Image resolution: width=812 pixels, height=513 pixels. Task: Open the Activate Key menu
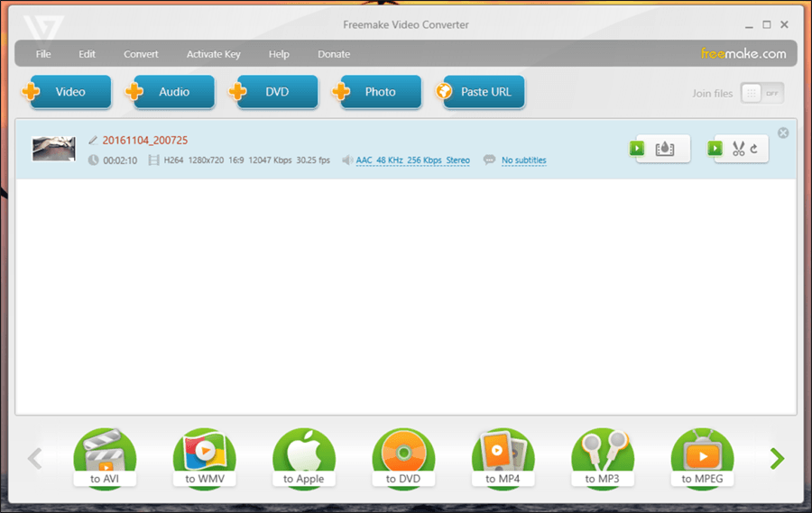tap(213, 54)
